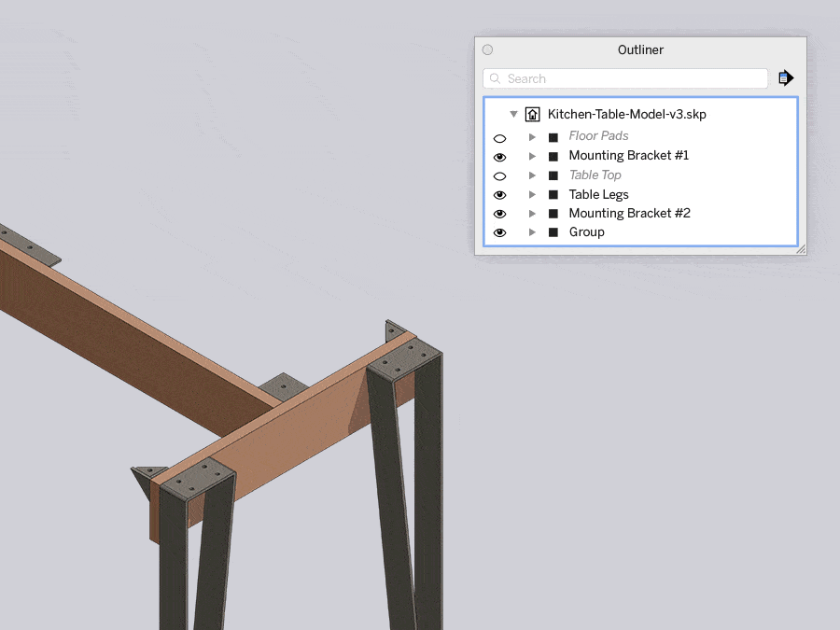The image size is (840, 630).
Task: Select the Group entry in the Outliner
Action: tap(586, 231)
